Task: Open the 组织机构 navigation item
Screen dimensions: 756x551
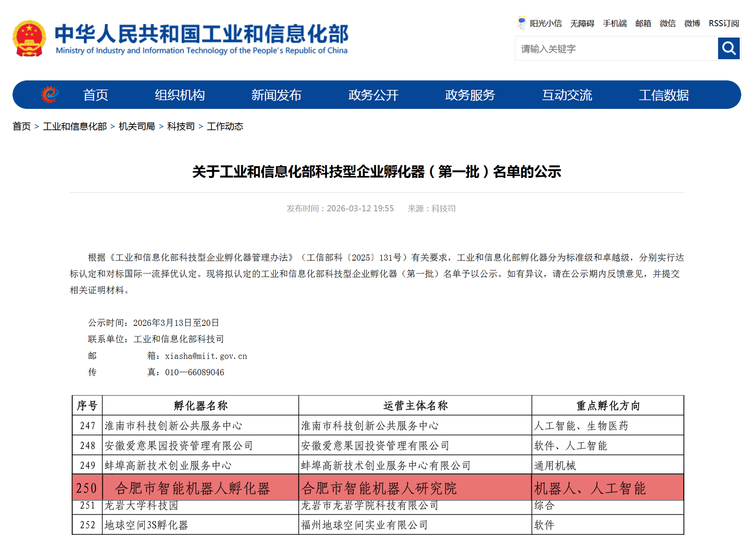Action: pyautogui.click(x=180, y=95)
